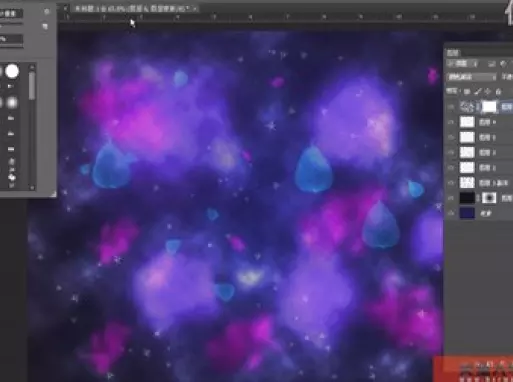Click the pixel layer filter icon

click(x=491, y=64)
